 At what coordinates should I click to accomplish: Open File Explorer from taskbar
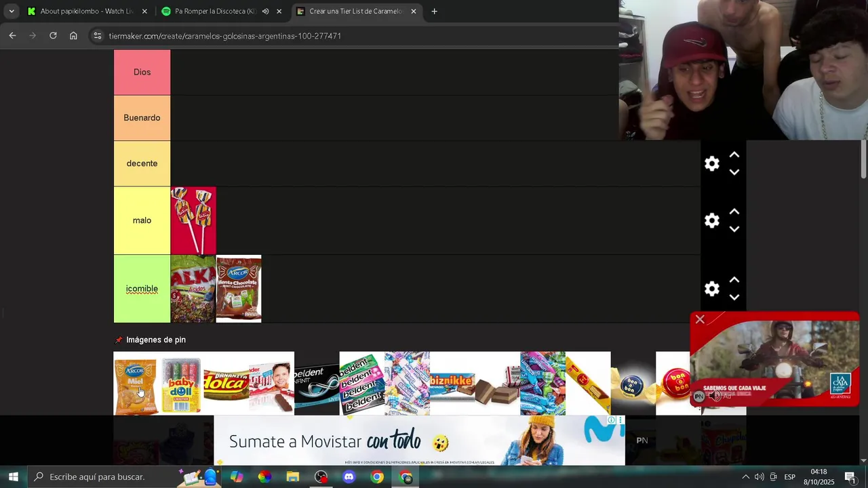coord(292,477)
